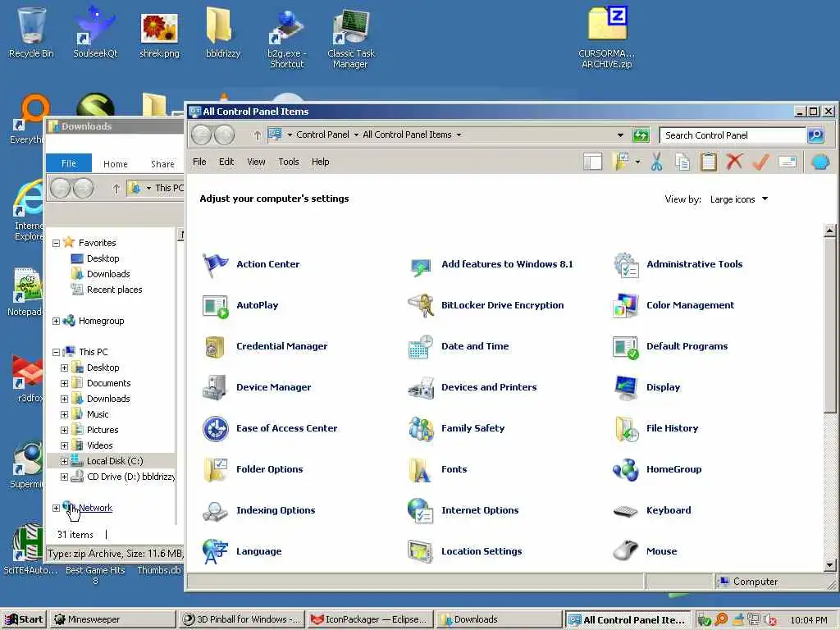
Task: Open Administrative Tools icon
Action: pos(626,265)
